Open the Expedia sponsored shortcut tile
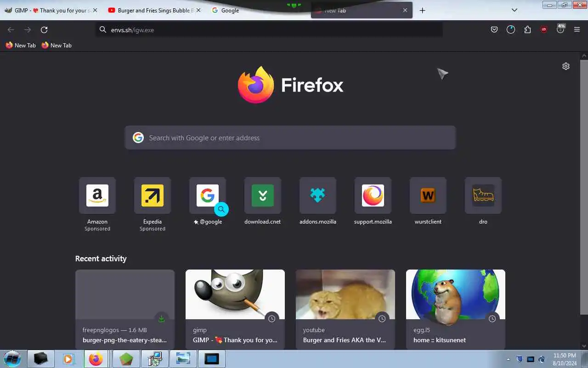The height and width of the screenshot is (368, 588). click(153, 204)
